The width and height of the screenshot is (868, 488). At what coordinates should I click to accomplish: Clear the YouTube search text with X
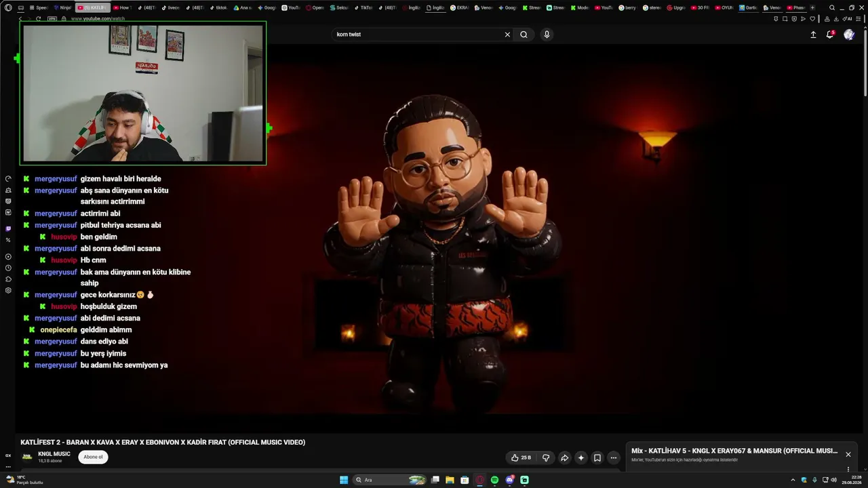507,35
